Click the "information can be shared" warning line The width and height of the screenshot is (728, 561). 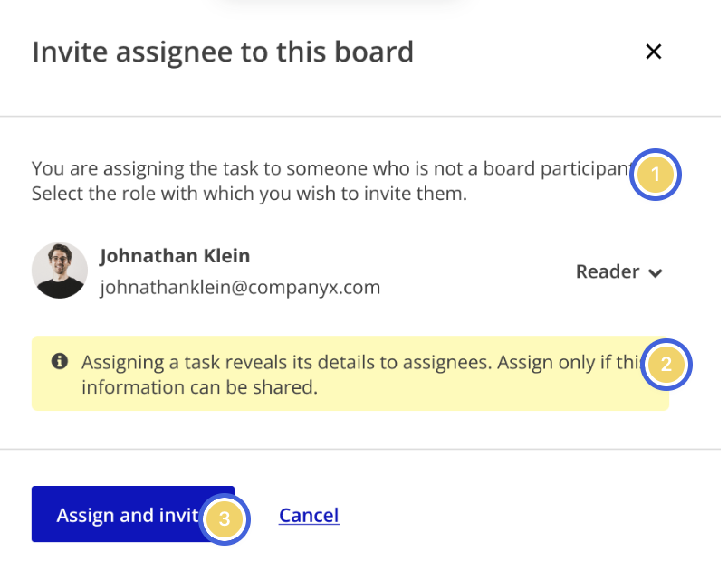point(200,387)
